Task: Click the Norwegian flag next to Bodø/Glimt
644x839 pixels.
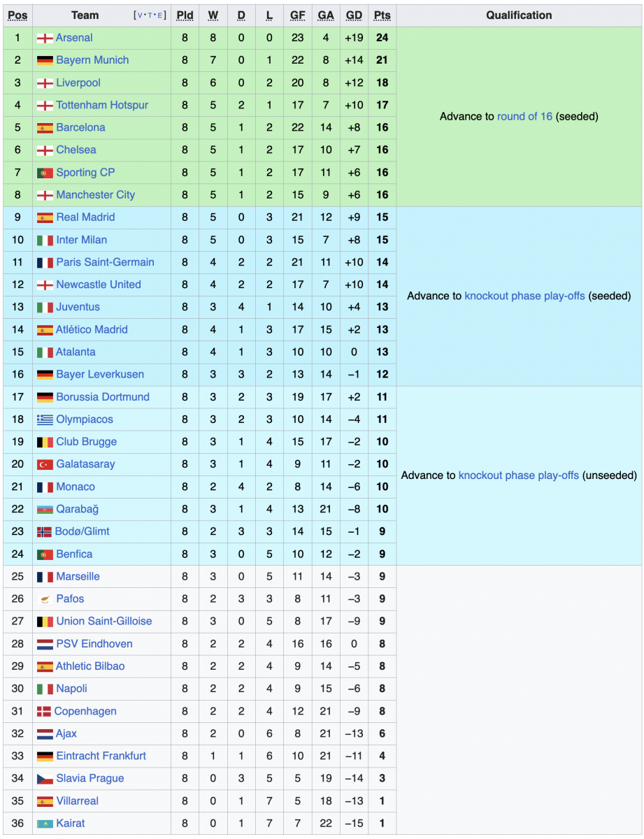Action: 44,532
